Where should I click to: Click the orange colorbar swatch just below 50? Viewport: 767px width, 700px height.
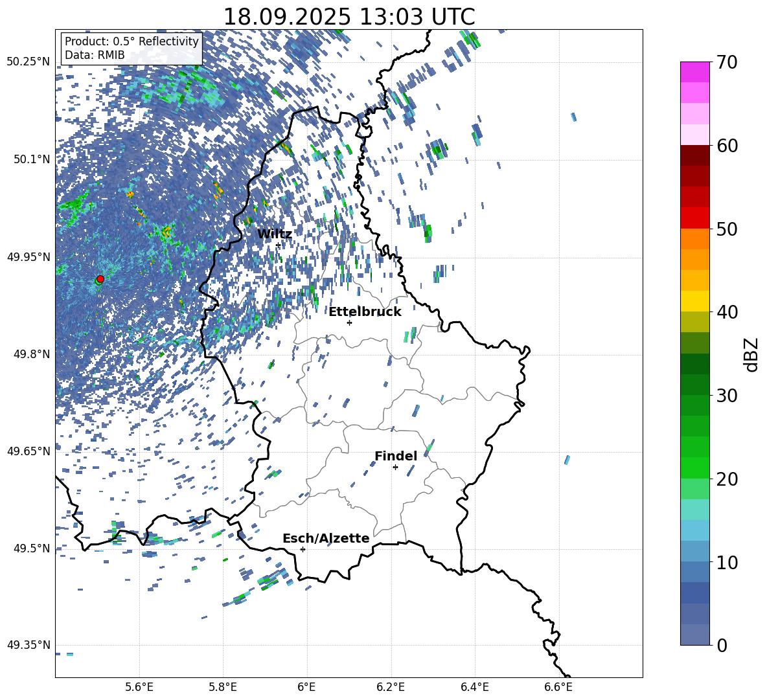tap(695, 239)
